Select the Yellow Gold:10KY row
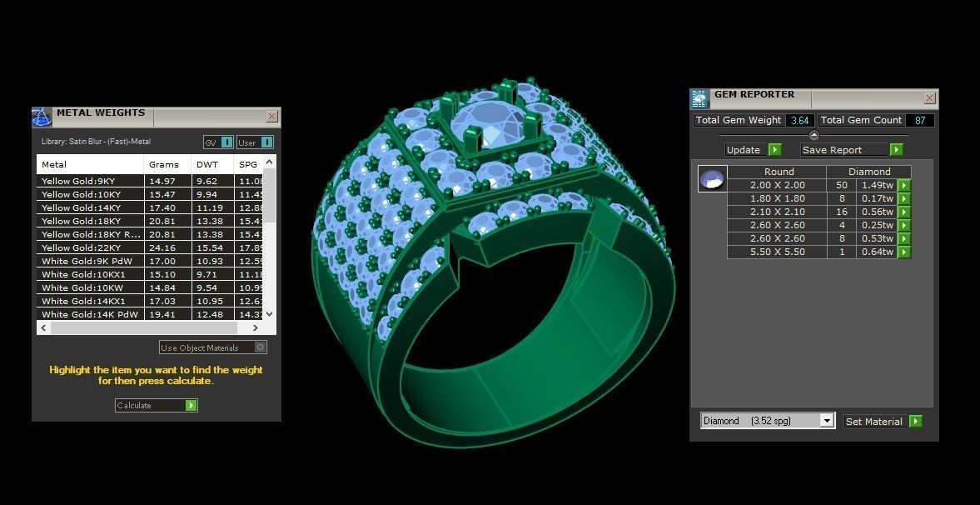The image size is (980, 505). 150,195
